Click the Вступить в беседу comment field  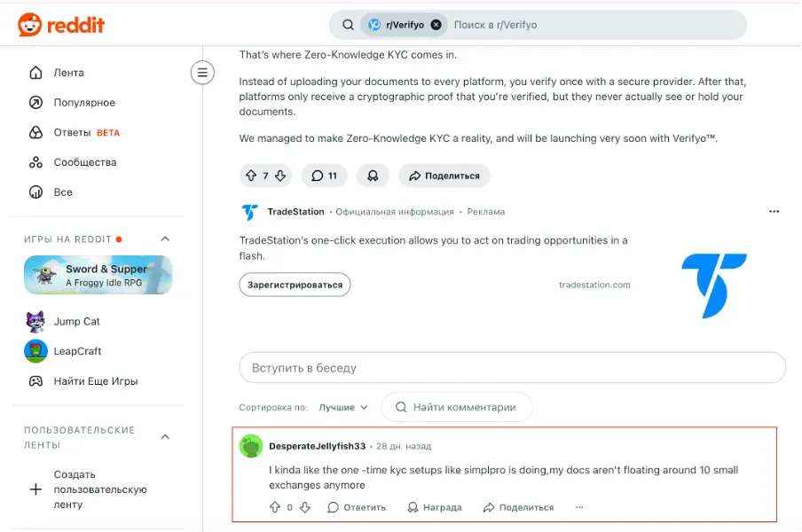point(512,367)
